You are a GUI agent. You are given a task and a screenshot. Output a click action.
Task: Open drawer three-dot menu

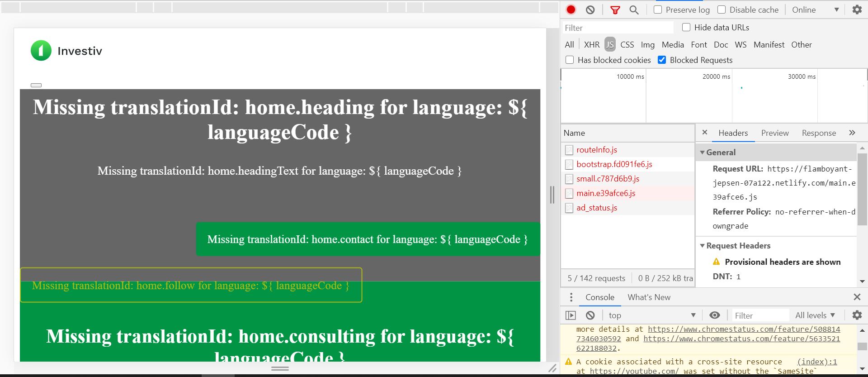coord(571,297)
